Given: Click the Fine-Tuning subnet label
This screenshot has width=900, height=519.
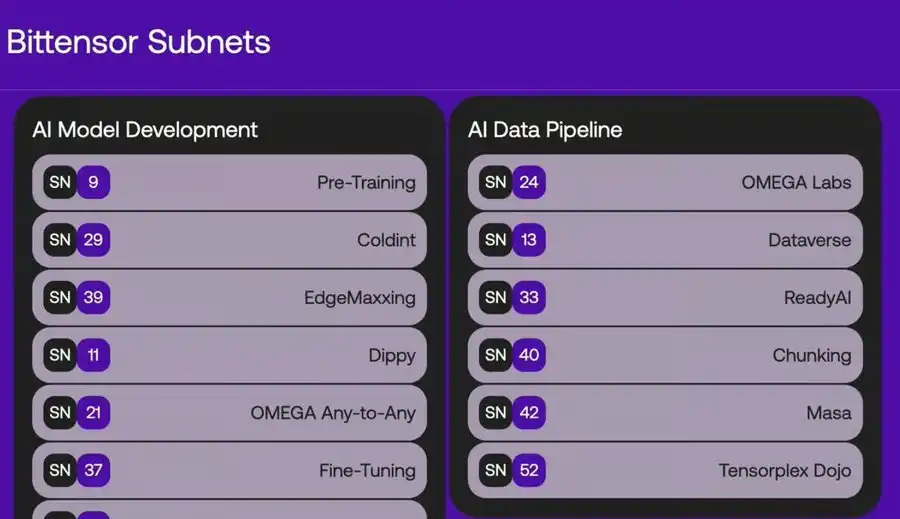Looking at the screenshot, I should [x=367, y=470].
